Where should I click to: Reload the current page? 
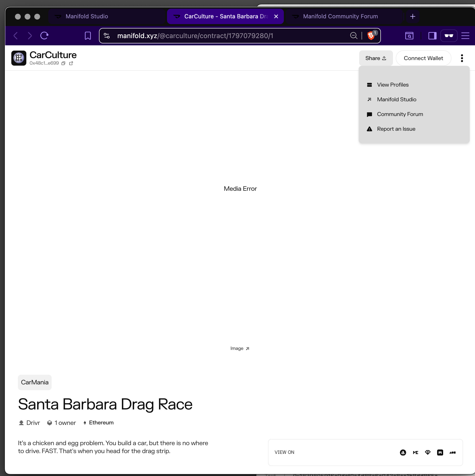(44, 36)
